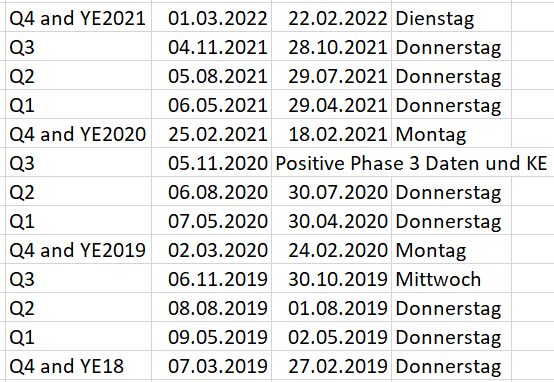Select the cell with date 30.07.2020
The height and width of the screenshot is (382, 554).
click(331, 192)
